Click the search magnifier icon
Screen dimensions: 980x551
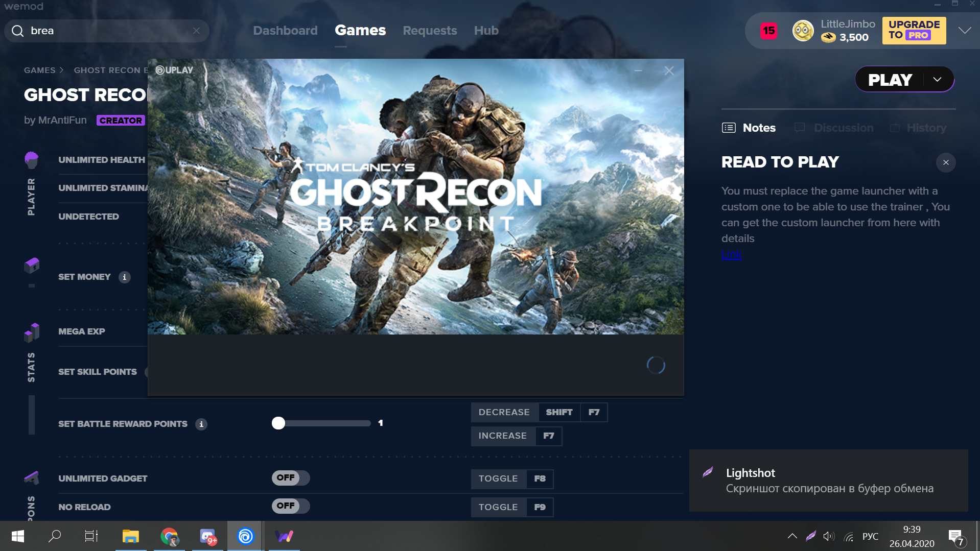[x=18, y=31]
